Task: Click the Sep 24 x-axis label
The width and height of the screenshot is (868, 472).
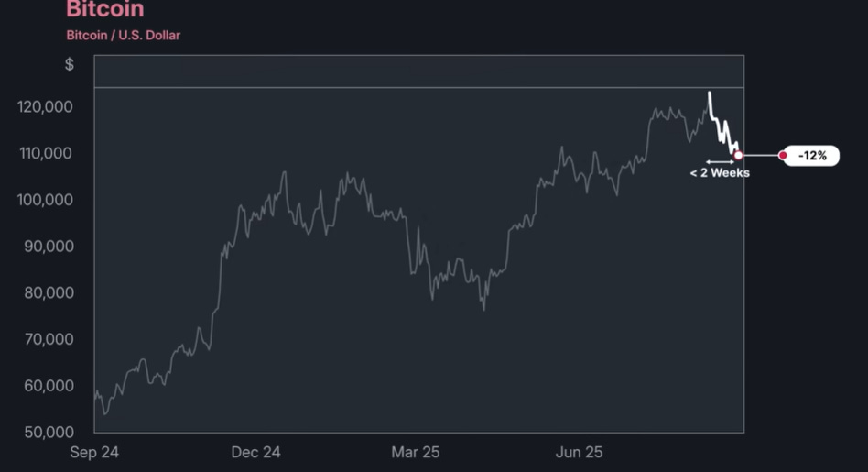Action: pyautogui.click(x=94, y=452)
